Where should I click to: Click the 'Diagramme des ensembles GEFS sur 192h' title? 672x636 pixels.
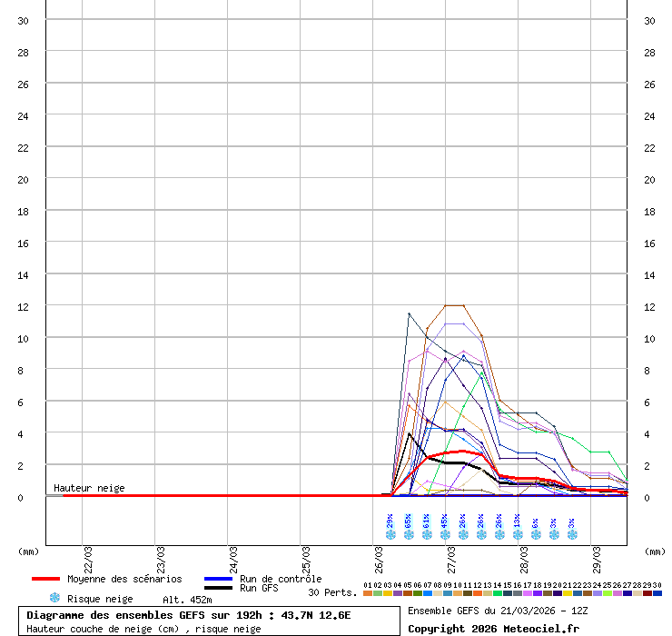pyautogui.click(x=143, y=615)
